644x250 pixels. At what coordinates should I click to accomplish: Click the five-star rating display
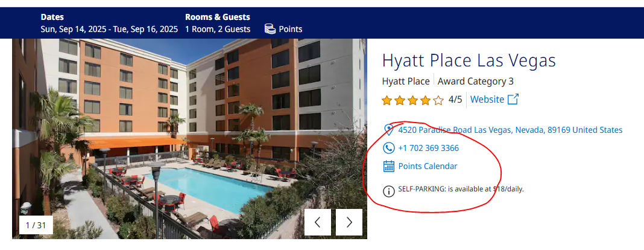412,100
